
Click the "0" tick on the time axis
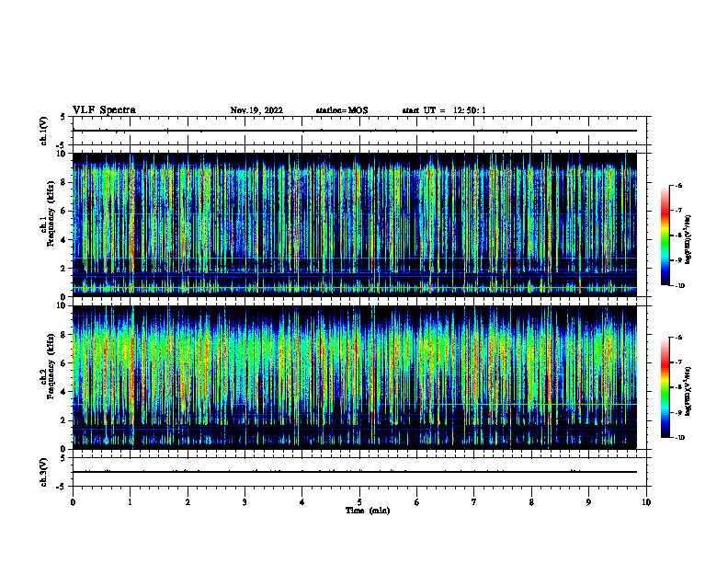point(73,502)
